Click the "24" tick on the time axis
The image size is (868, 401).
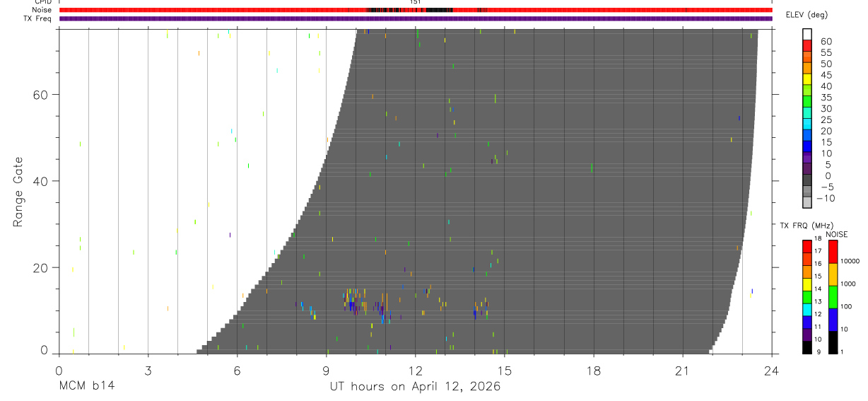771,371
